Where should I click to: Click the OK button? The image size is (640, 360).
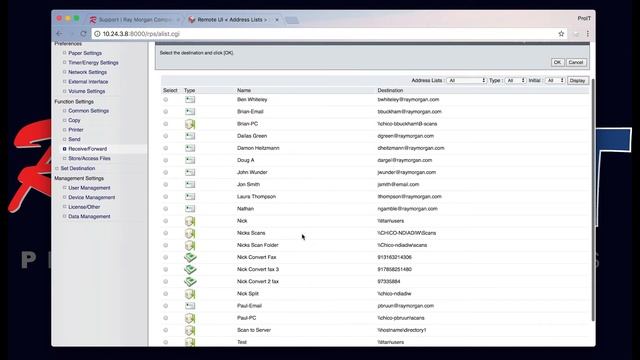(557, 62)
